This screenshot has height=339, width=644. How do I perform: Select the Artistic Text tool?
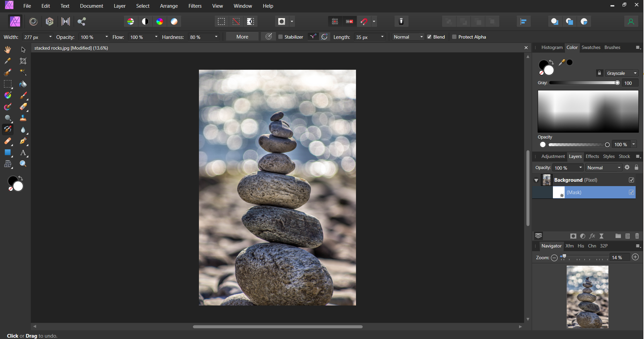coord(23,153)
